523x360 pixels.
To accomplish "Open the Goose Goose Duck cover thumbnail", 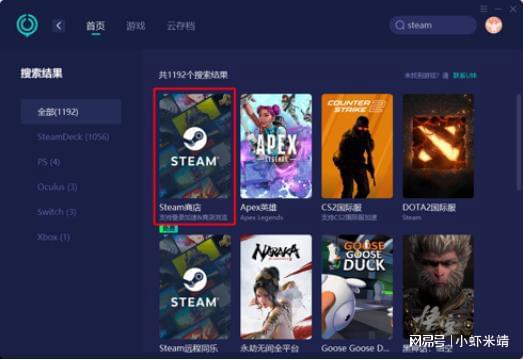I will click(357, 287).
